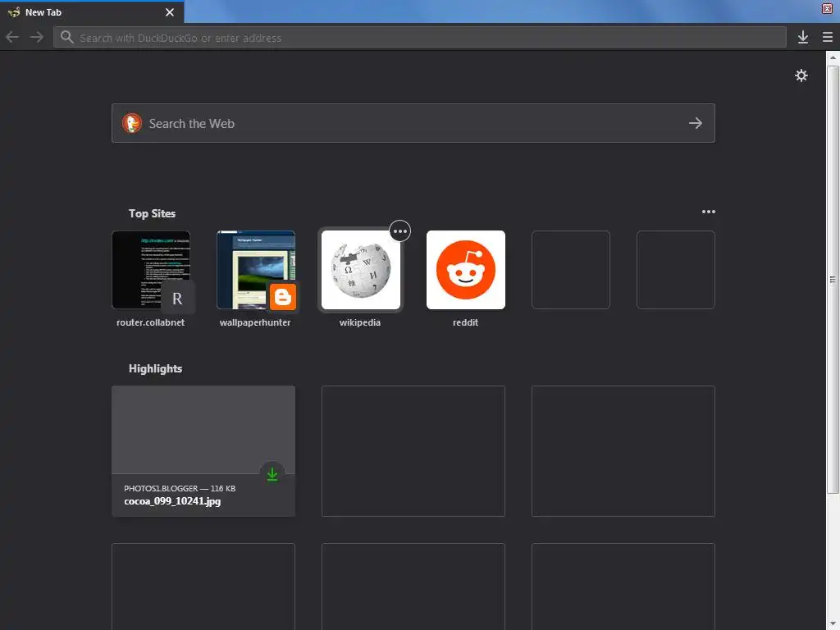Open the downloads toolbar icon

[x=802, y=37]
